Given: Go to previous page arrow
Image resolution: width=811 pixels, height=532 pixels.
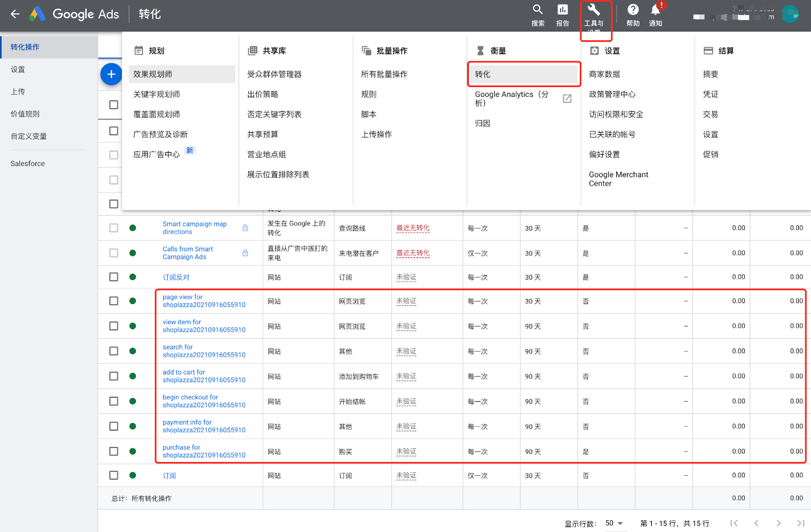Looking at the screenshot, I should click(x=756, y=523).
